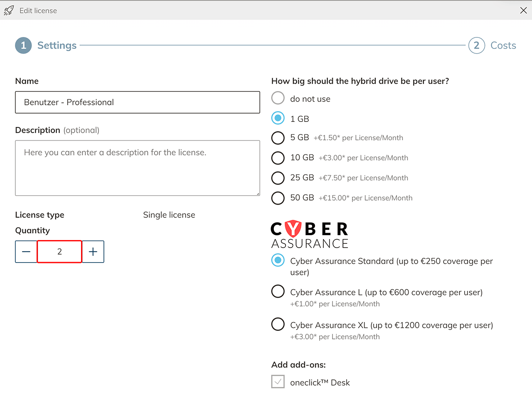Go to step 2 Costs

coord(477,45)
